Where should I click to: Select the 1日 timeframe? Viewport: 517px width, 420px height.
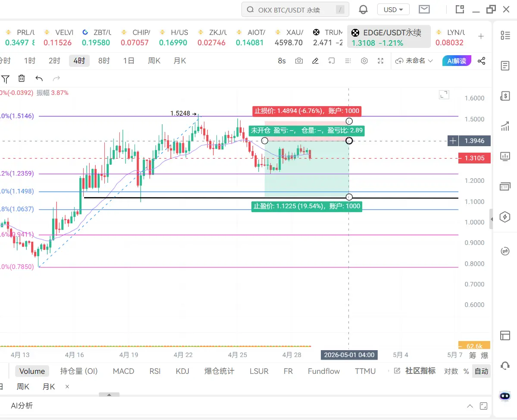point(128,61)
